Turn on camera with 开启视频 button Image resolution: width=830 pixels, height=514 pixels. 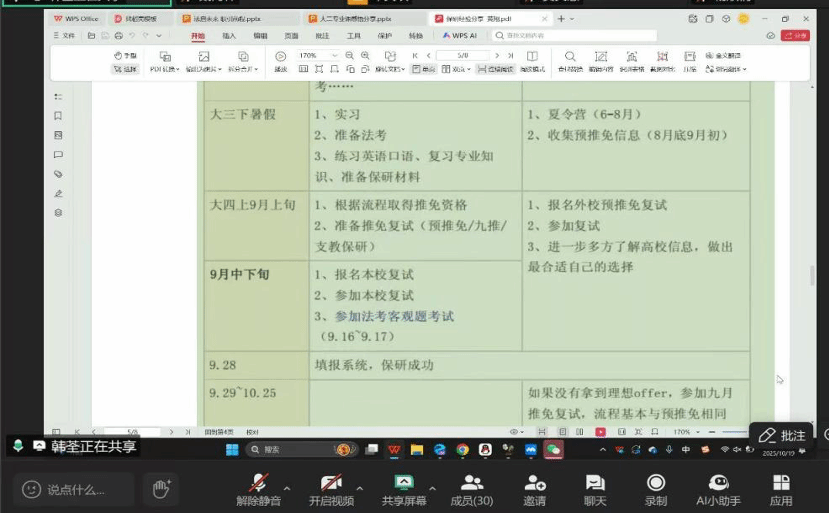click(331, 490)
